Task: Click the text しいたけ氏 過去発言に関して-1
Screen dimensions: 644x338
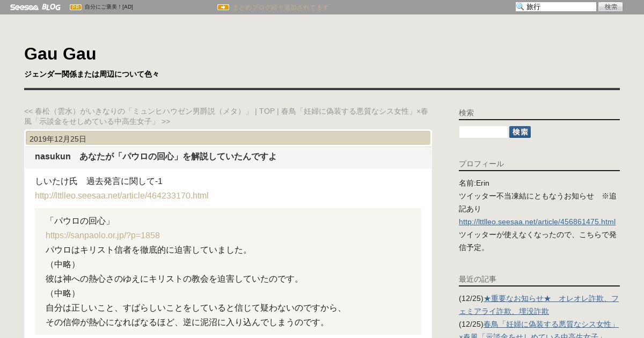Action: tap(99, 181)
